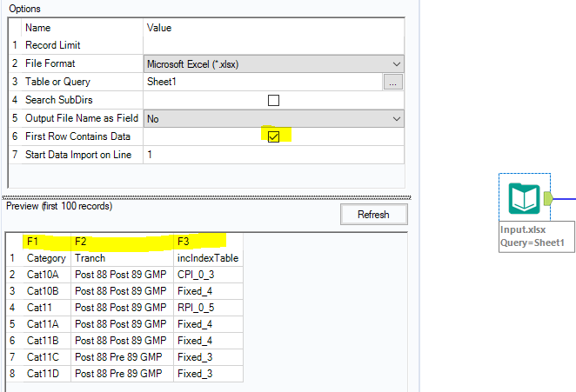This screenshot has width=576, height=392.
Task: Click the Input tool's green output anchor
Action: [x=548, y=199]
